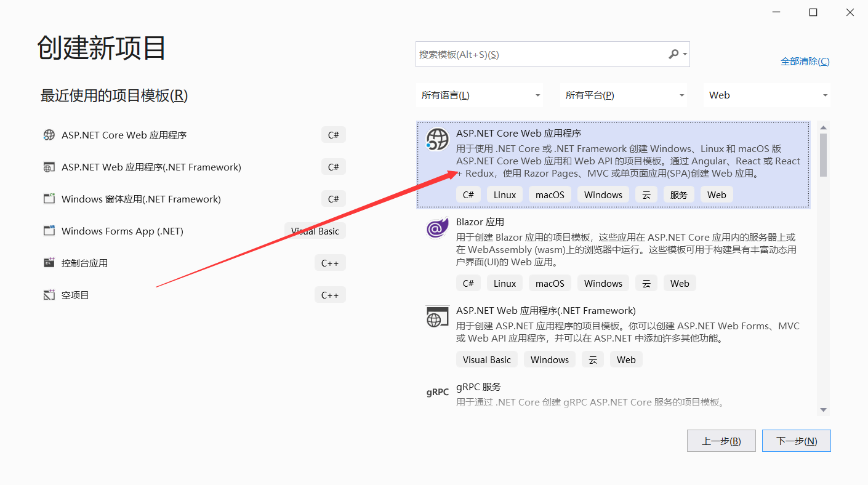Image resolution: width=868 pixels, height=485 pixels.
Task: Click the macOS tag under Blazor 应用
Action: (550, 284)
